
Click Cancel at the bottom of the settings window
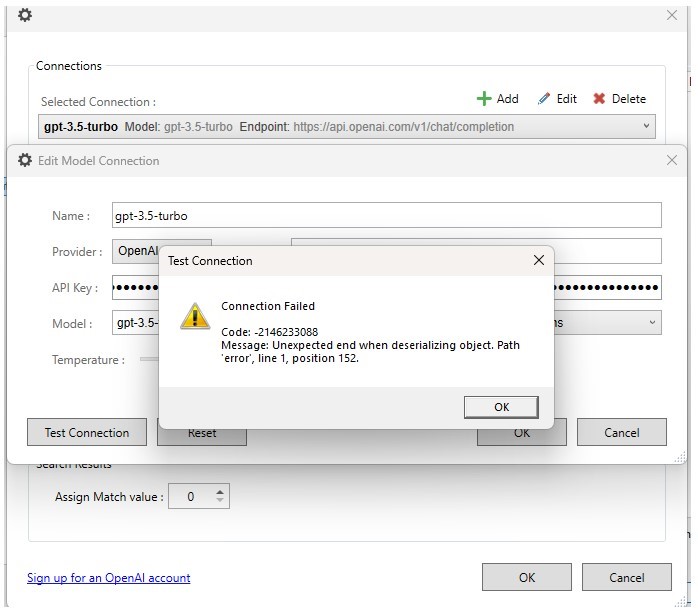pos(626,577)
